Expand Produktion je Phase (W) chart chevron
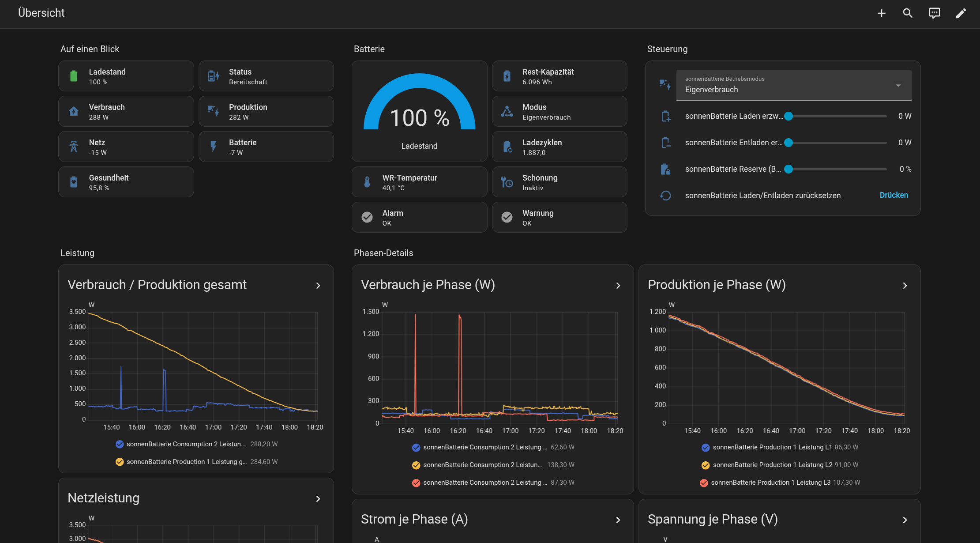Image resolution: width=980 pixels, height=543 pixels. (905, 286)
